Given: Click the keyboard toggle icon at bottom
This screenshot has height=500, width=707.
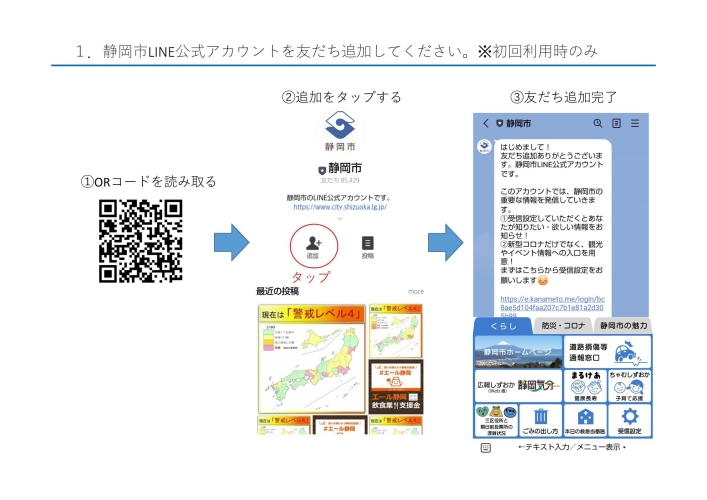Looking at the screenshot, I should point(486,447).
